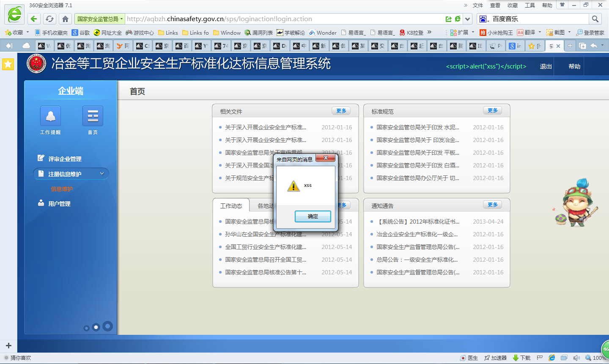Focus the address bar URL field
The width and height of the screenshot is (609, 364).
pyautogui.click(x=285, y=19)
